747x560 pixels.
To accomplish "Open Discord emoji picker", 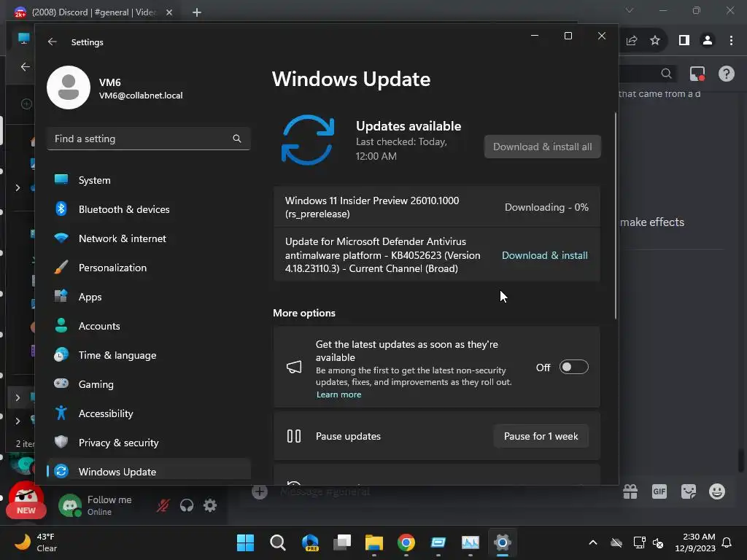I will tap(717, 491).
